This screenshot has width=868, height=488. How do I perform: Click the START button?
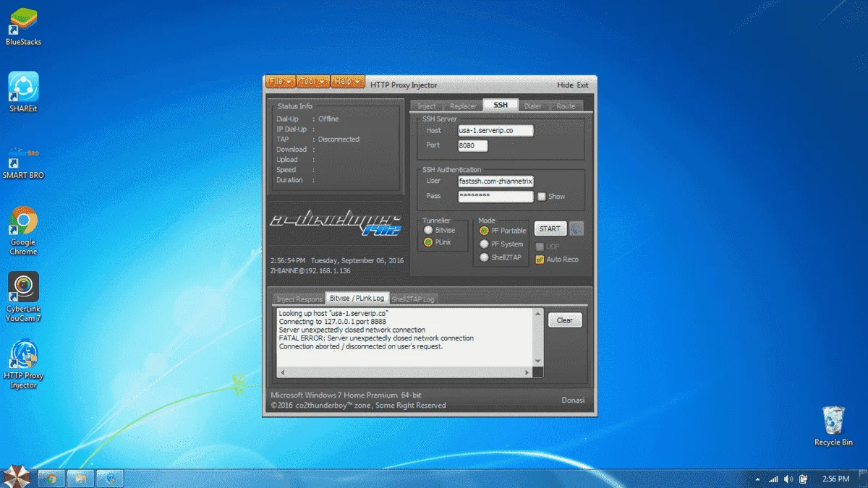[x=550, y=228]
